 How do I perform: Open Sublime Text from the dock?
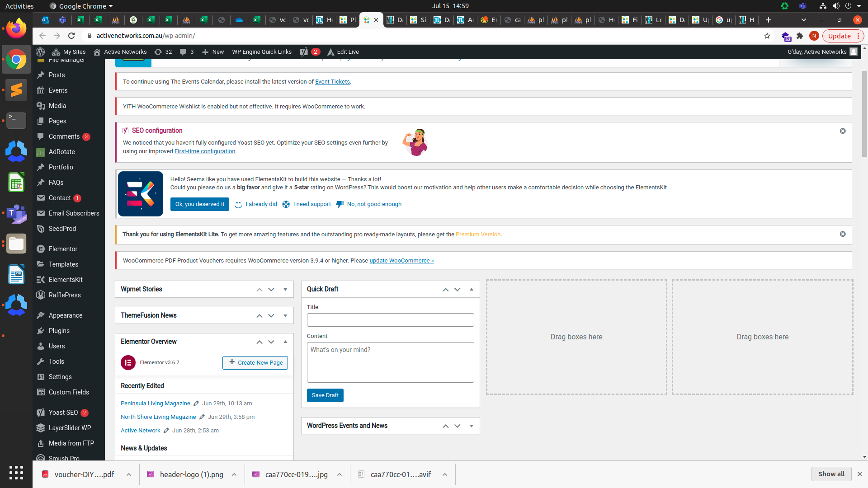tap(16, 90)
